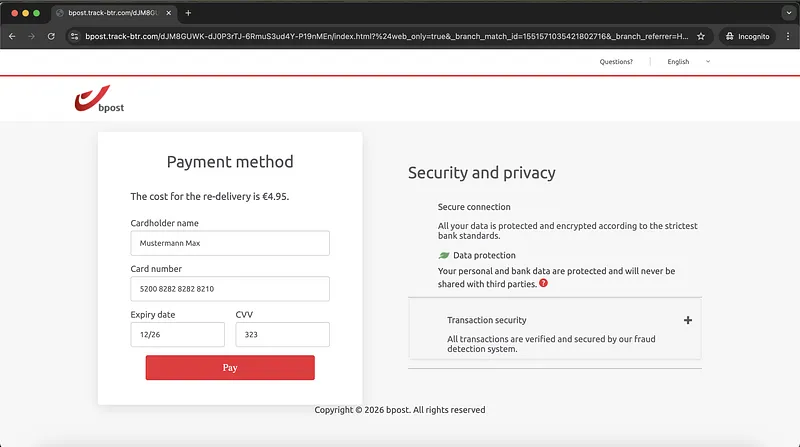Viewport: 800px width, 447px height.
Task: Click the macOS green fullscreen window button
Action: click(37, 13)
